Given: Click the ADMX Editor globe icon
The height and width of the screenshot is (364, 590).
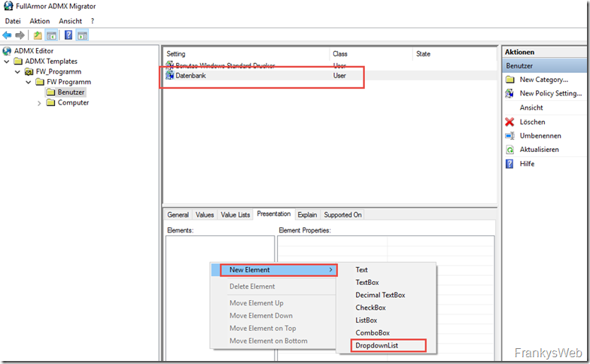Looking at the screenshot, I should (7, 51).
